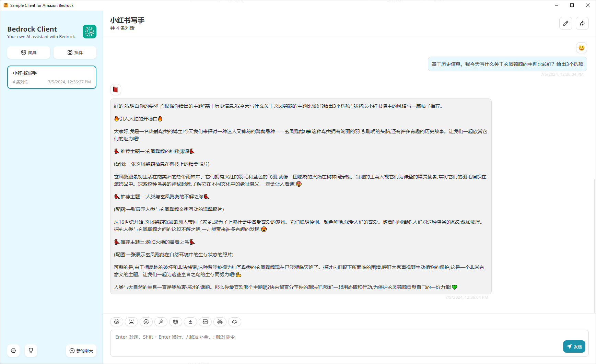Open the image export box icon
This screenshot has width=596, height=364.
(205, 322)
